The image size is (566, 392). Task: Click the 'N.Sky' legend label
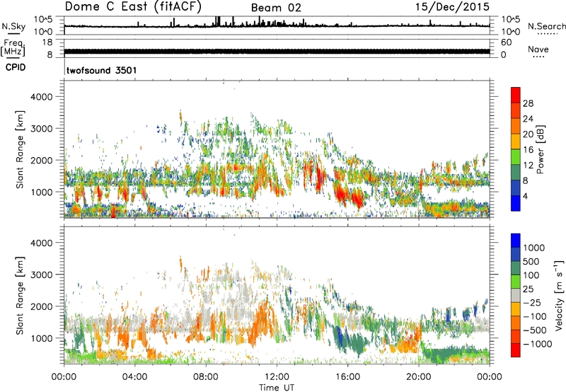pos(13,26)
